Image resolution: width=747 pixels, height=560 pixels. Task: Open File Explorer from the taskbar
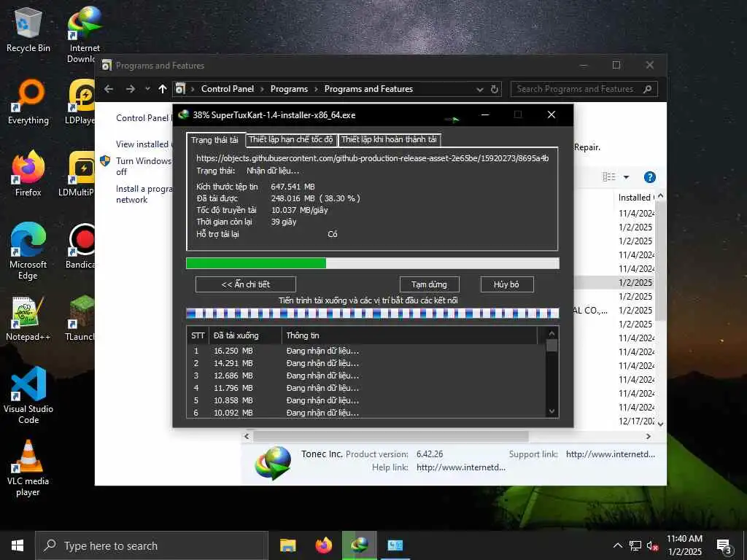pos(287,545)
